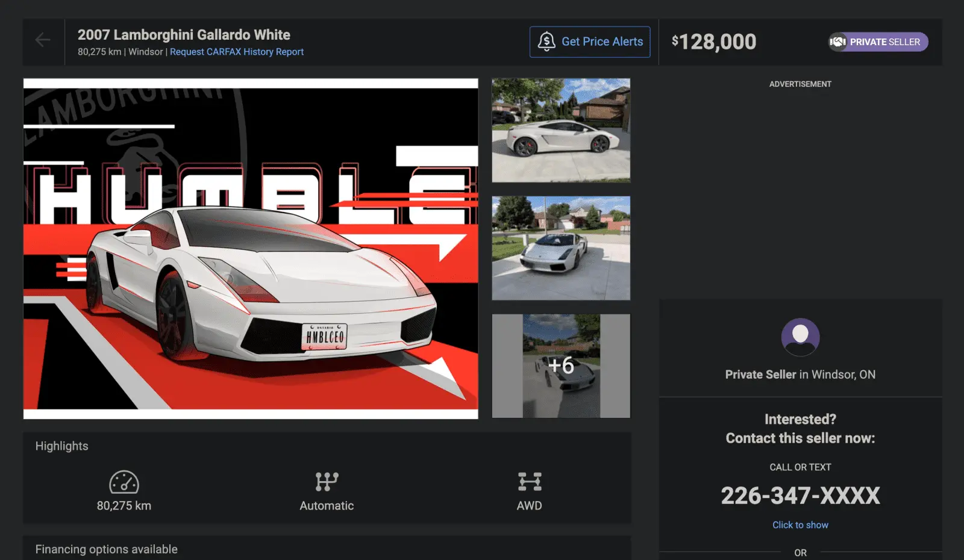964x560 pixels.
Task: Click the 80,275 km highlight label
Action: (124, 506)
